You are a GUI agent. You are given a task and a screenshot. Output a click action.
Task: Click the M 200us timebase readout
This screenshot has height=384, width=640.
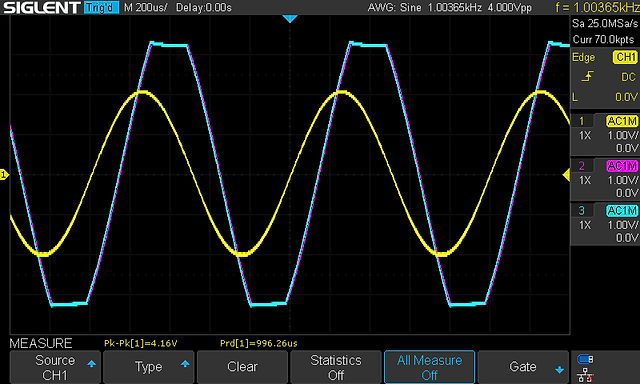point(145,7)
